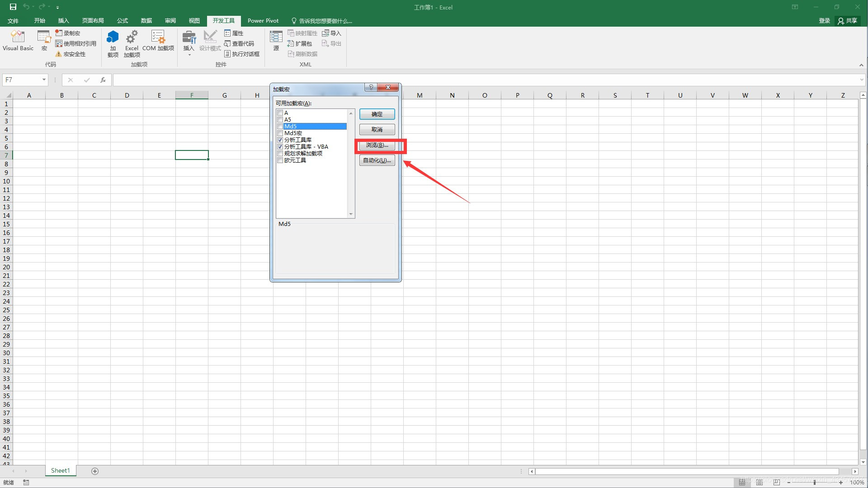
Task: Click Record Macro (录制宏) icon
Action: [x=59, y=33]
